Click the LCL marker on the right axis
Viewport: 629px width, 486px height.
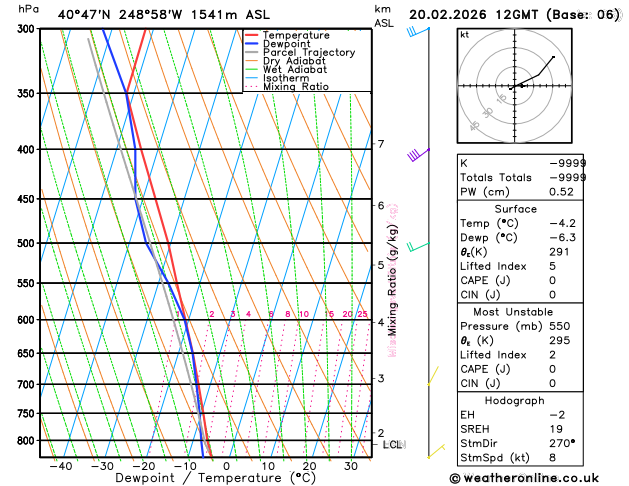[392, 444]
